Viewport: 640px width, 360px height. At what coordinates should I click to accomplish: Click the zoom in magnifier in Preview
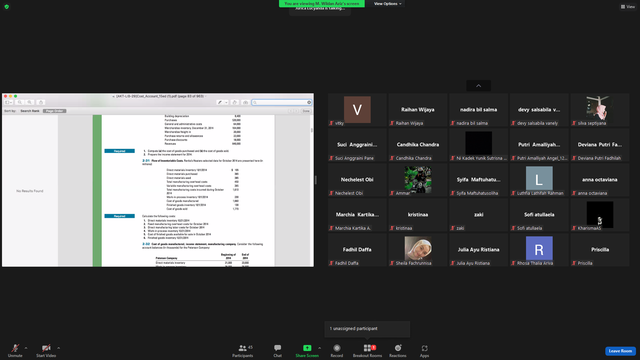(30, 102)
